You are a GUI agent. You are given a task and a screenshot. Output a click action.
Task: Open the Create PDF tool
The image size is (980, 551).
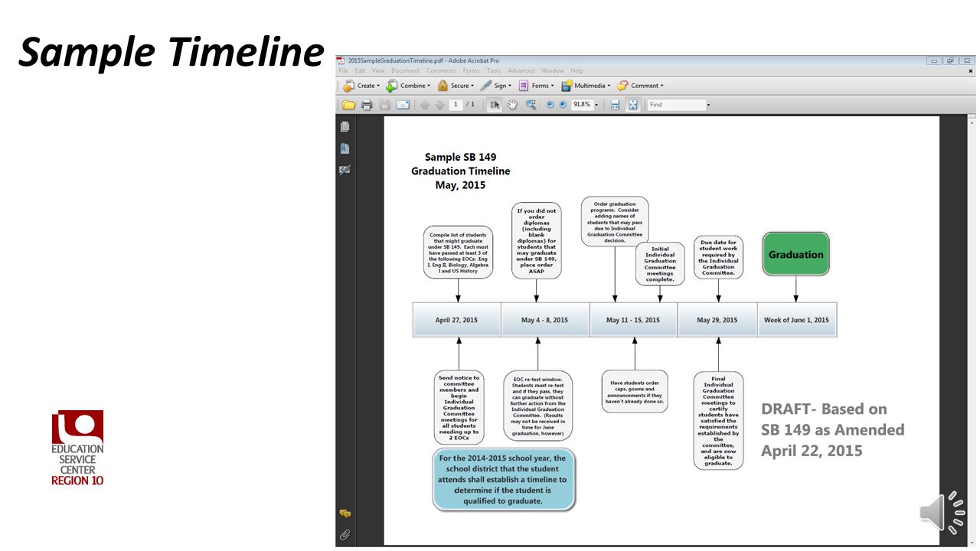361,86
